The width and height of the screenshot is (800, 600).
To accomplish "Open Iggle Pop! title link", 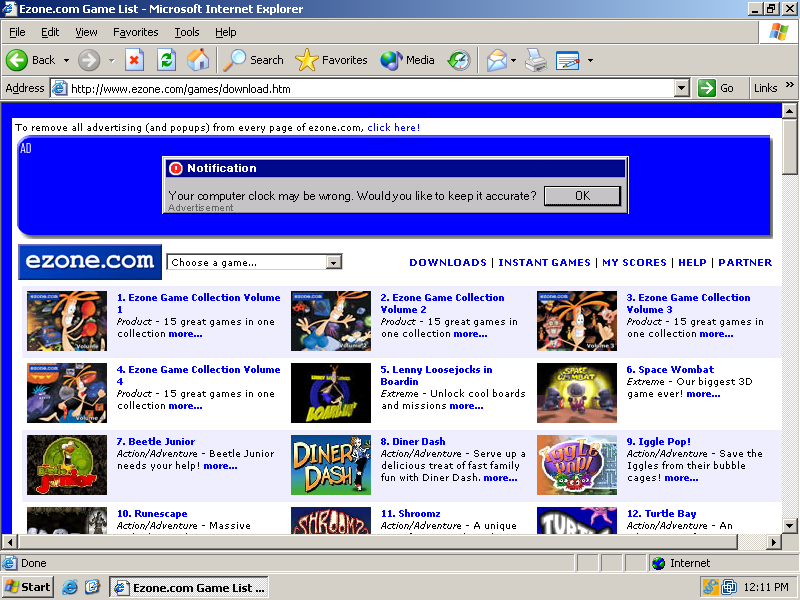I will [x=658, y=441].
